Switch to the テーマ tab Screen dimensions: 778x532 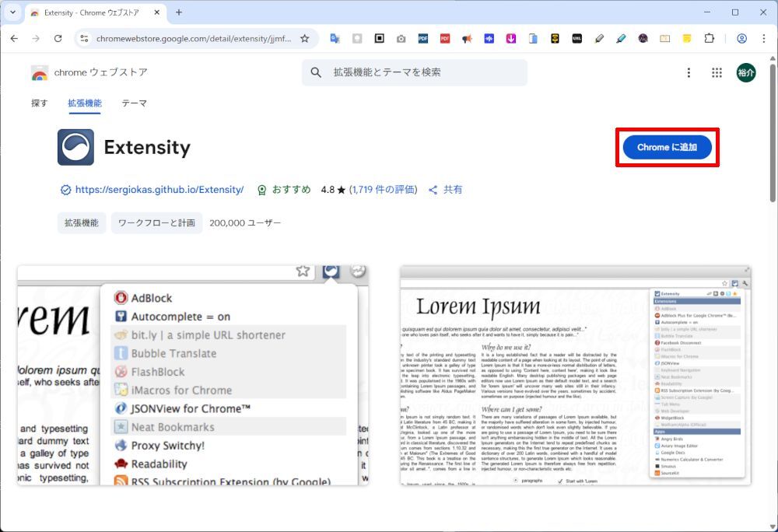pos(135,103)
